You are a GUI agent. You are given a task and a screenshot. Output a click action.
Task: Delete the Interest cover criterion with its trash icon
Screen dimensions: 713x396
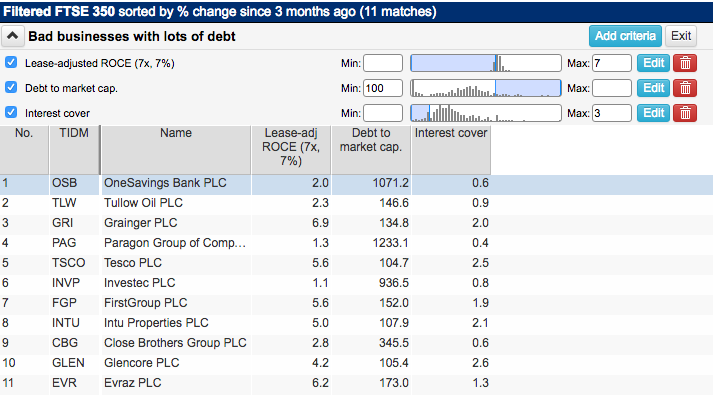[685, 113]
